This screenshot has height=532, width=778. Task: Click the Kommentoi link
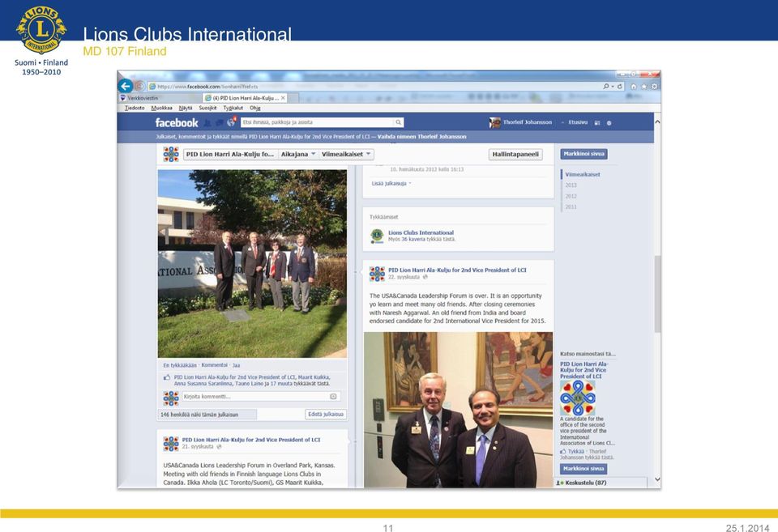214,365
